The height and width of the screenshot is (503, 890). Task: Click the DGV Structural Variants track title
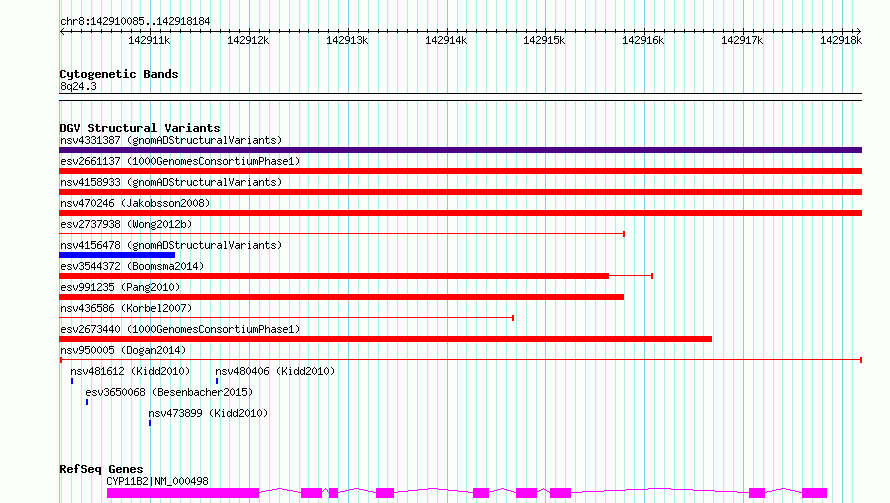coord(140,128)
